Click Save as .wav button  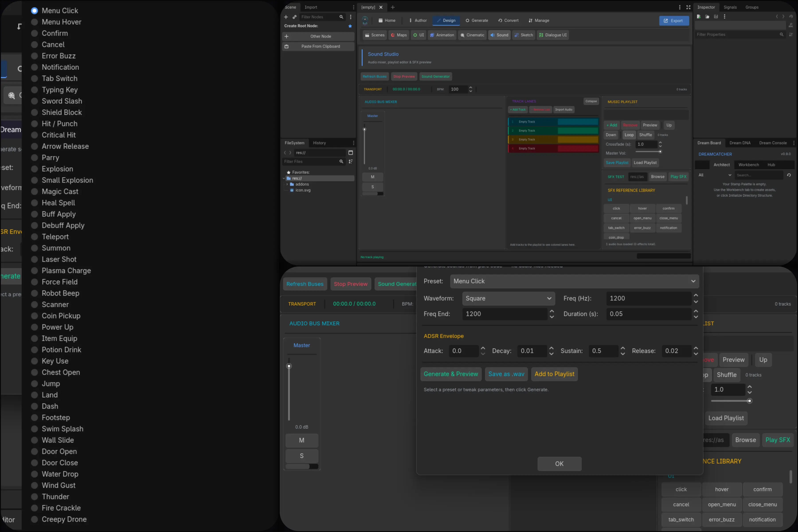coord(506,374)
